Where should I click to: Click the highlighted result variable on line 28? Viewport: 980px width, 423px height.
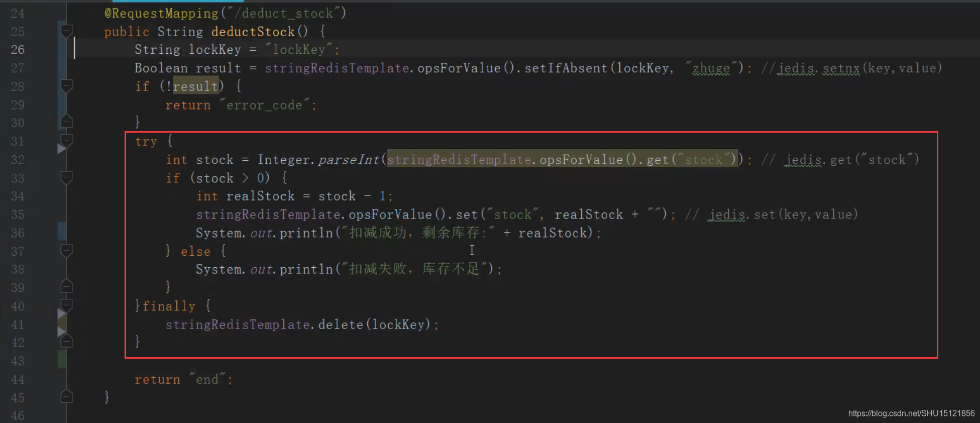195,86
